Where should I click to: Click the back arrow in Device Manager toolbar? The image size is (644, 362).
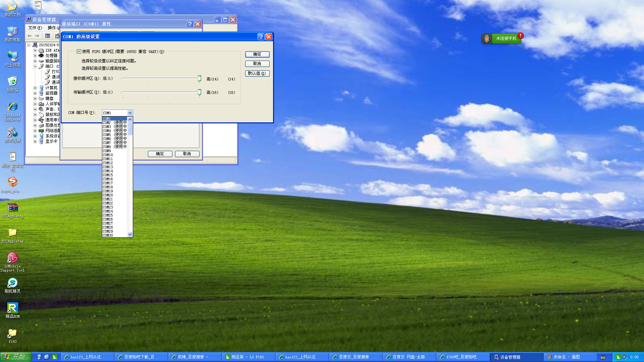[30, 36]
